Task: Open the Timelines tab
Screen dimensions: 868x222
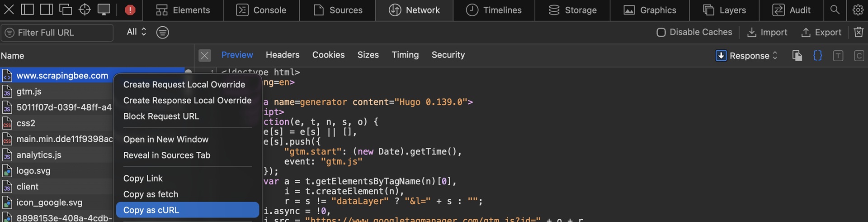Action: (494, 10)
